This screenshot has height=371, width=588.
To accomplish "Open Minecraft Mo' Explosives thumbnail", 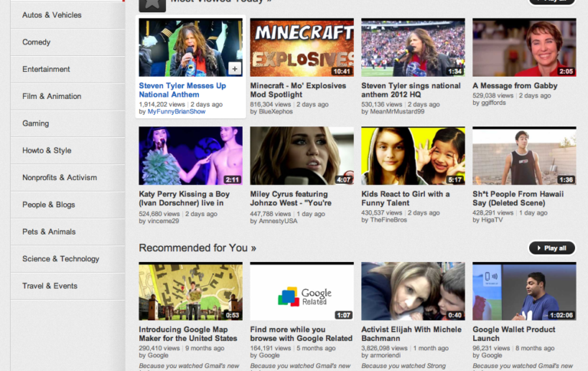I will [302, 48].
